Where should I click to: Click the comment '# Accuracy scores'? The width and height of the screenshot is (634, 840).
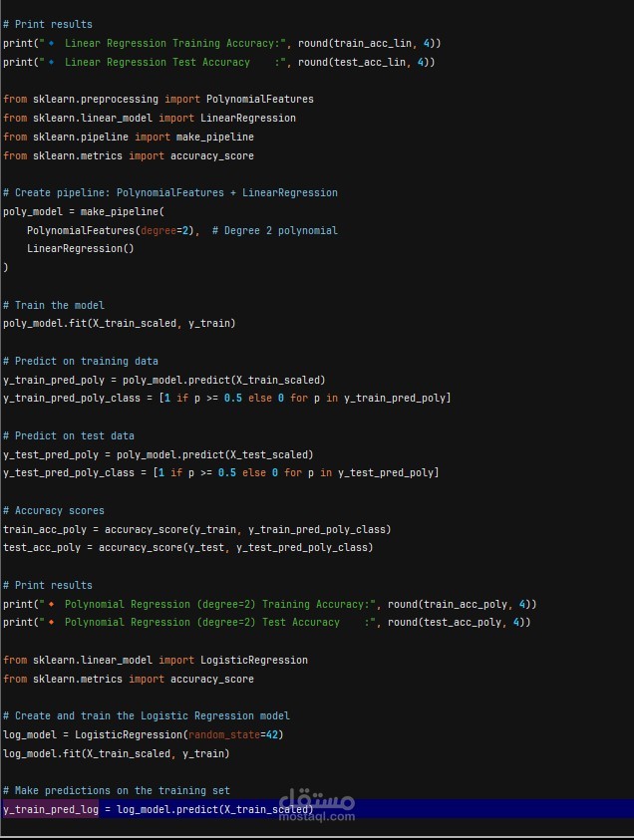point(54,510)
